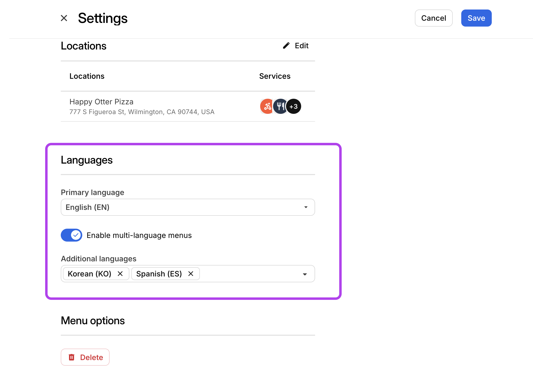Select the Happy Otter Pizza location name
Viewport: 533px width, 392px height.
[x=101, y=102]
